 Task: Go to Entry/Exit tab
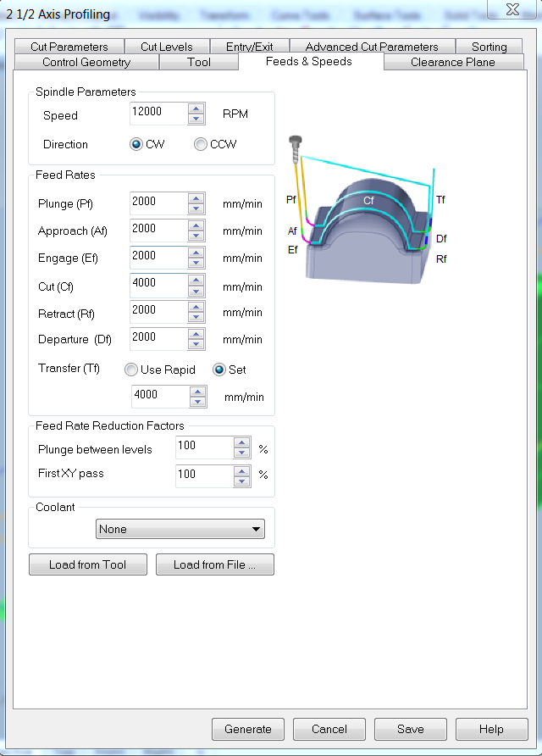250,47
